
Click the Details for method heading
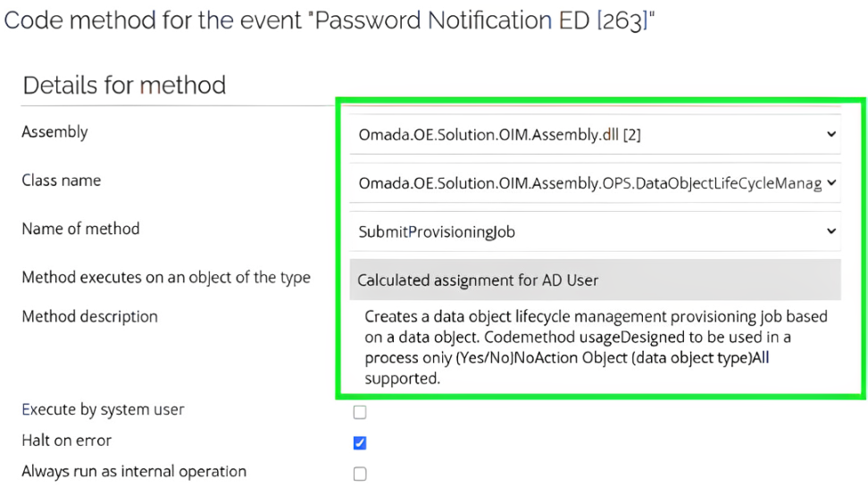pyautogui.click(x=124, y=86)
